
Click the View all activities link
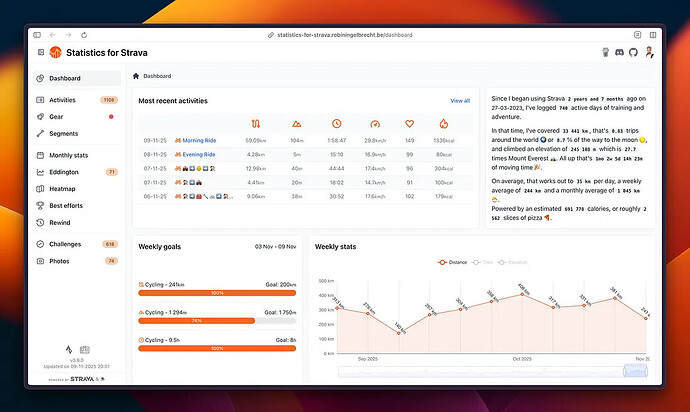click(x=460, y=101)
